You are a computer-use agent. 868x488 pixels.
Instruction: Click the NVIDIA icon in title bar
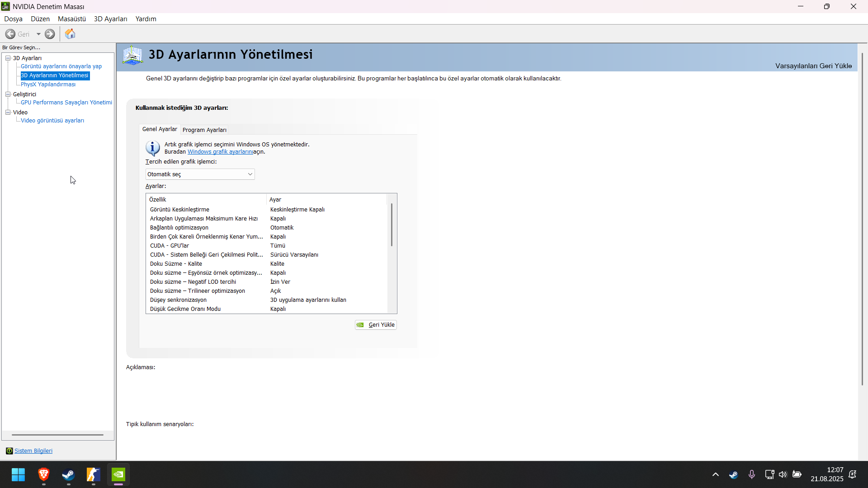[5, 6]
